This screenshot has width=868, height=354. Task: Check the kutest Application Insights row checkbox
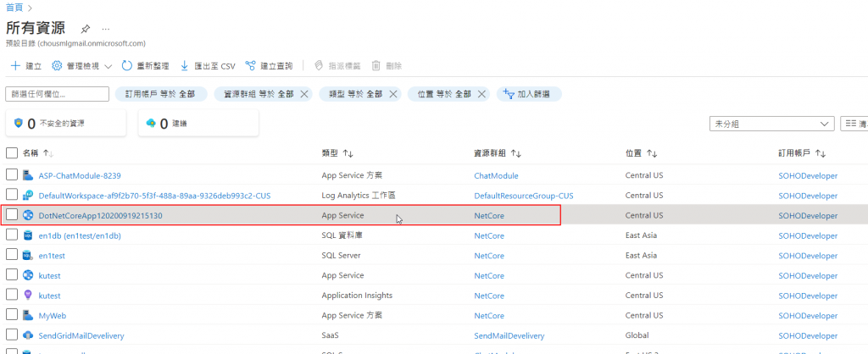pos(12,295)
